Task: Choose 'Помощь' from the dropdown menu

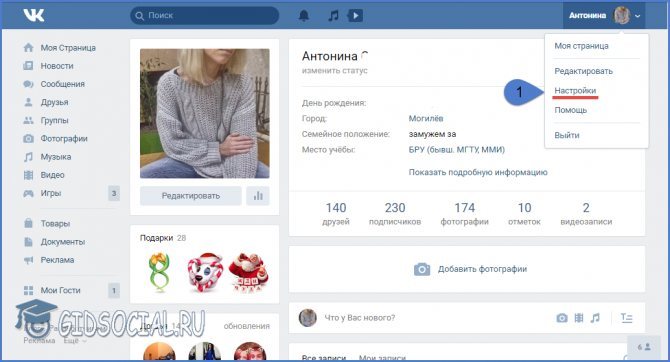Action: click(x=570, y=110)
